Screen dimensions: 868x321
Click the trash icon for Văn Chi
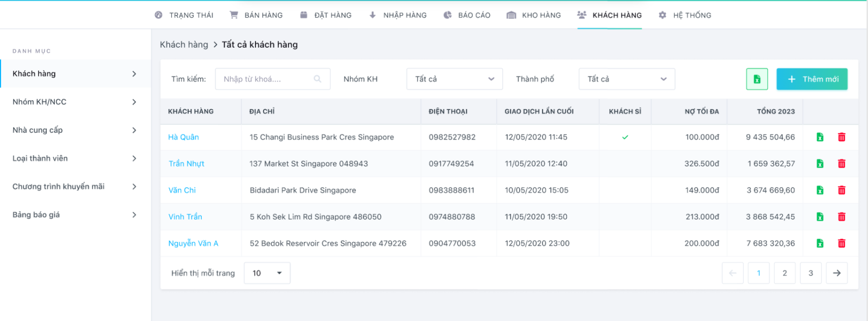pyautogui.click(x=841, y=190)
